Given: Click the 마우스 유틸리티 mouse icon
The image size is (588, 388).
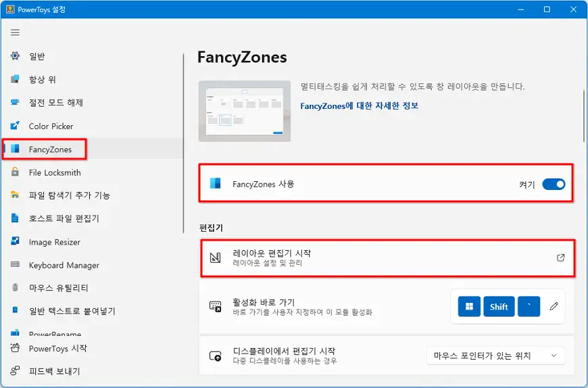Looking at the screenshot, I should tap(15, 288).
